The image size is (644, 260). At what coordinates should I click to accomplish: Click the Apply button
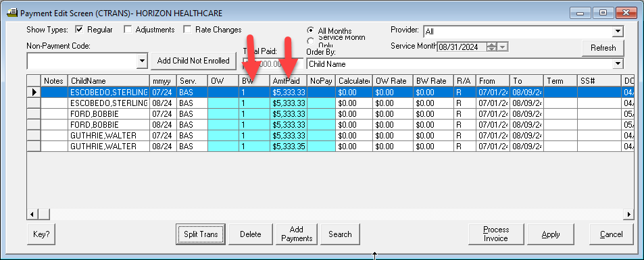click(550, 234)
